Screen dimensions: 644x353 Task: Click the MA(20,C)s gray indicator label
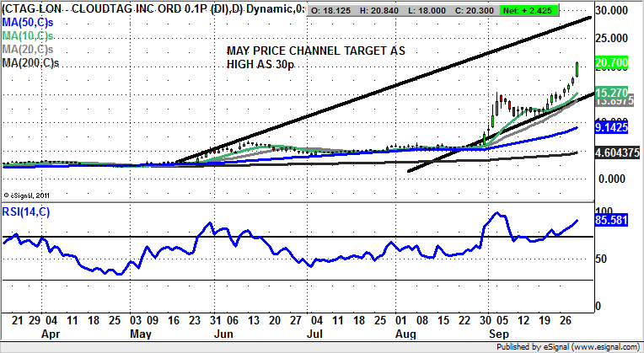tap(27, 51)
